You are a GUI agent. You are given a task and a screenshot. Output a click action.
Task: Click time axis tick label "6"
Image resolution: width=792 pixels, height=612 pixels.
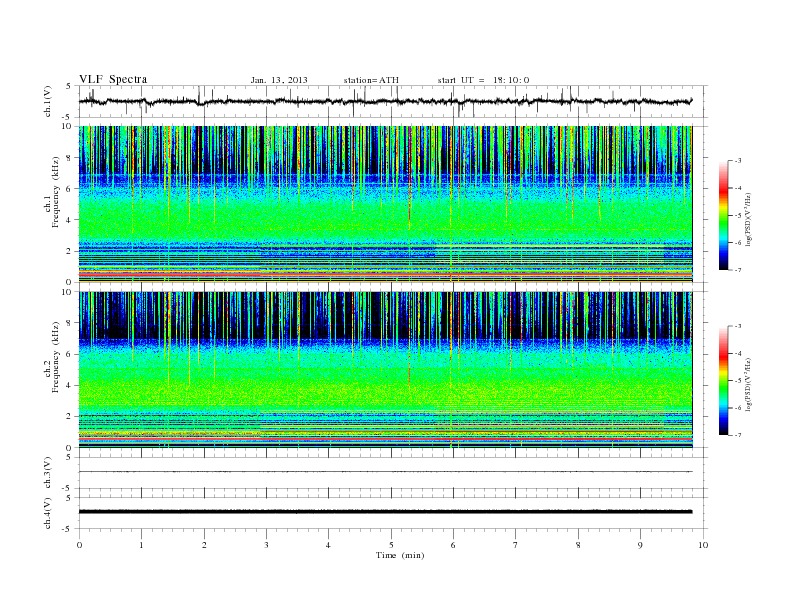[453, 545]
